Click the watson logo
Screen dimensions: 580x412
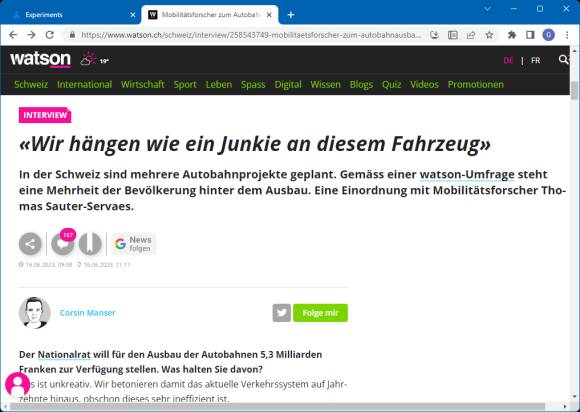40,59
